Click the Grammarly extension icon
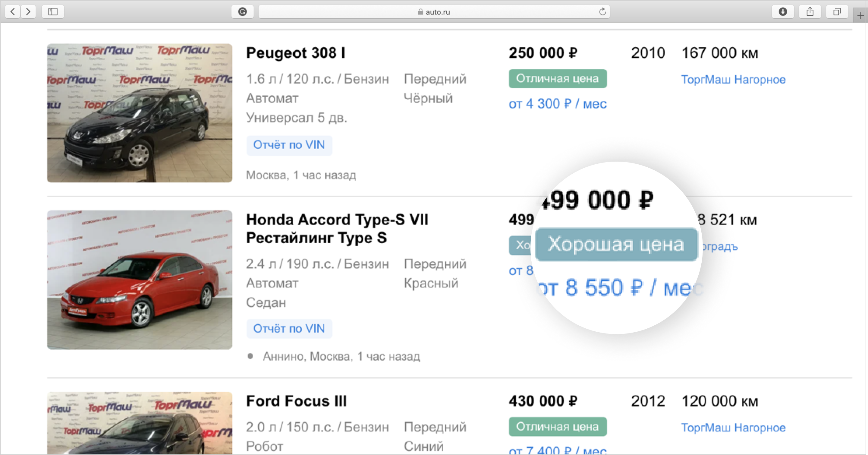The width and height of the screenshot is (868, 455). coord(242,12)
